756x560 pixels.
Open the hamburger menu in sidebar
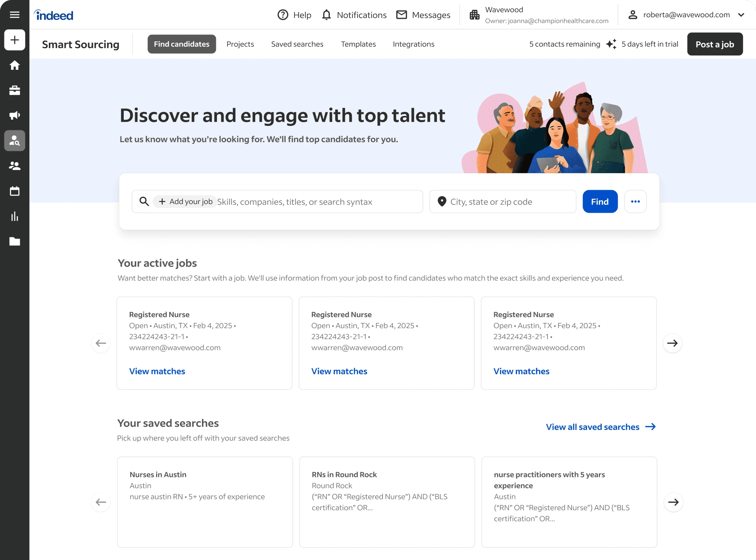pos(15,15)
